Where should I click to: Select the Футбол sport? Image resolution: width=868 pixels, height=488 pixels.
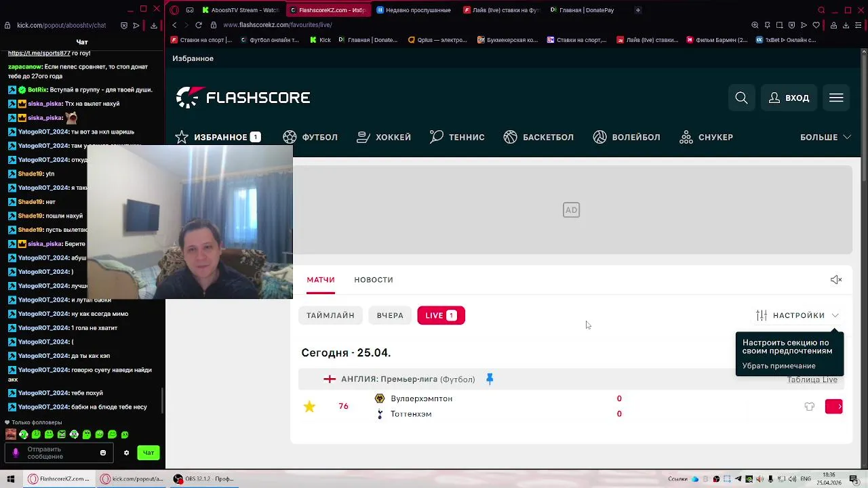(x=311, y=137)
